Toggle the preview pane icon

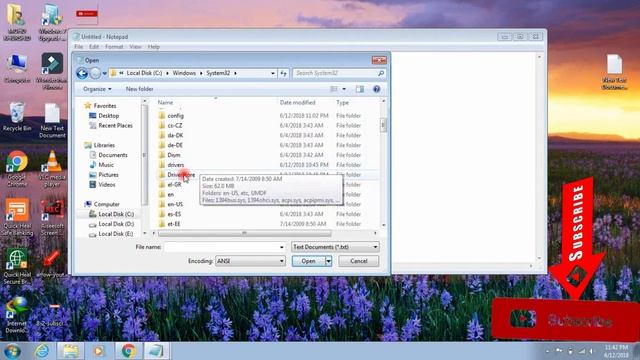pos(360,89)
